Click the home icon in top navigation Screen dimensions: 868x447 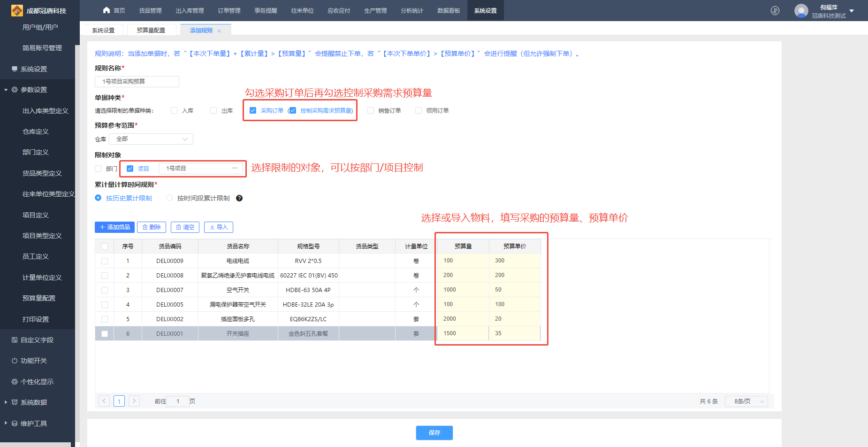coord(107,10)
